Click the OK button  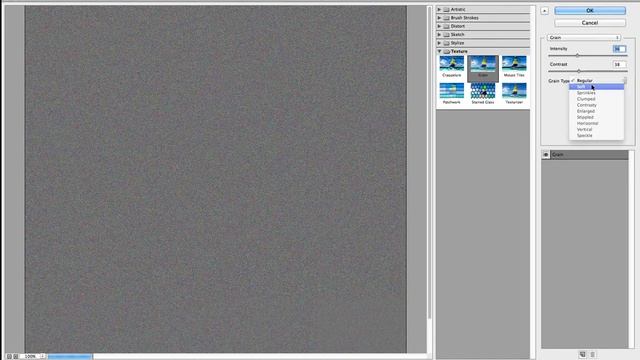(590, 11)
